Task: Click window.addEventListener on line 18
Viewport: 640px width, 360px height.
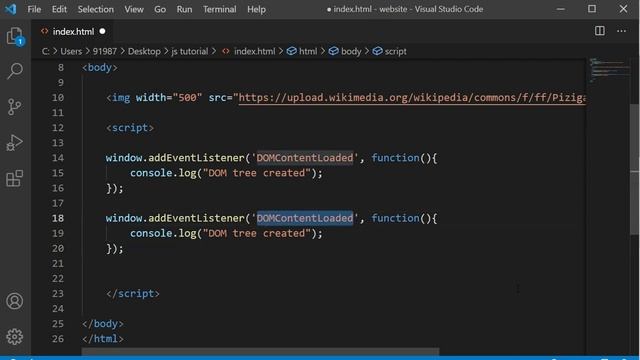Action: 175,218
